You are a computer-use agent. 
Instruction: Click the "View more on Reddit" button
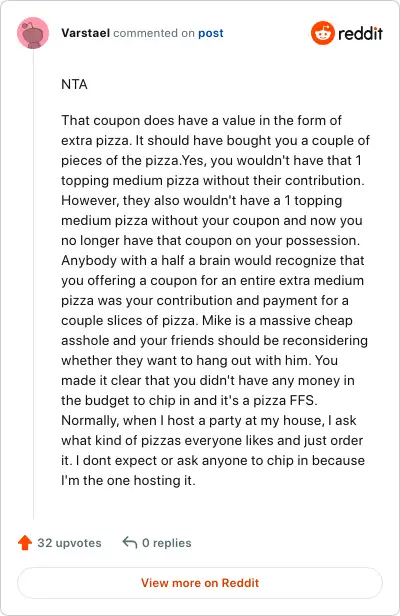click(x=200, y=583)
